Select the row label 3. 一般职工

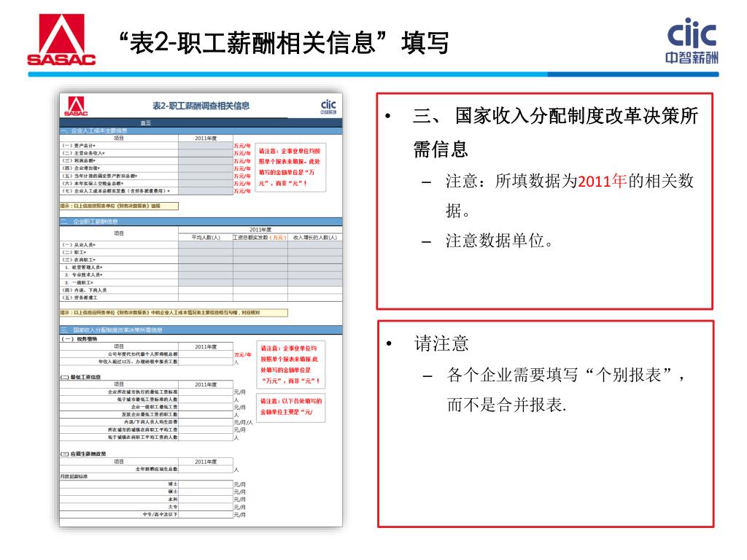pos(79,283)
